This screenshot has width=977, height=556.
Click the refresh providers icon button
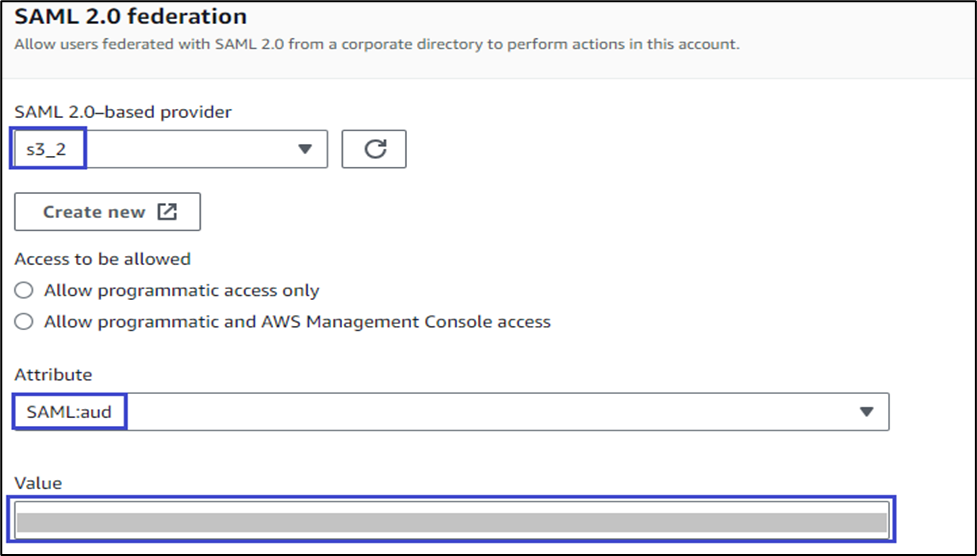pyautogui.click(x=374, y=149)
